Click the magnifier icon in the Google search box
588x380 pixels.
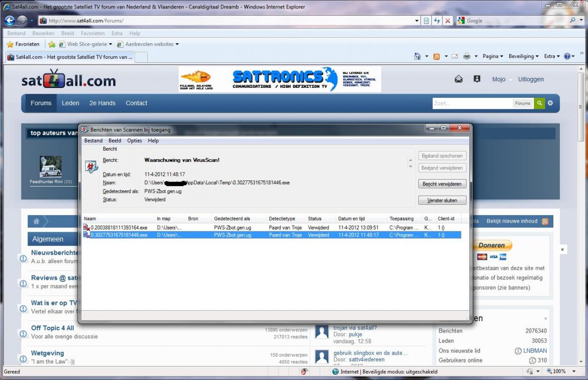point(573,20)
